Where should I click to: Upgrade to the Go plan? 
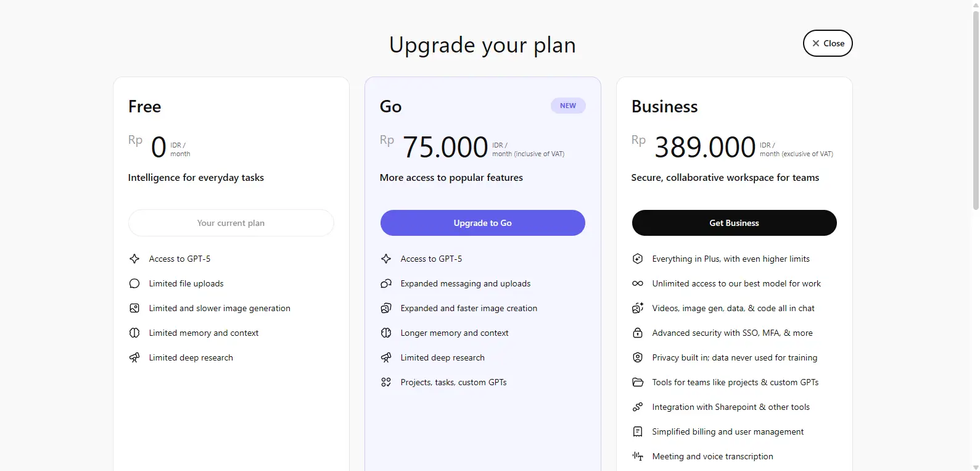483,223
